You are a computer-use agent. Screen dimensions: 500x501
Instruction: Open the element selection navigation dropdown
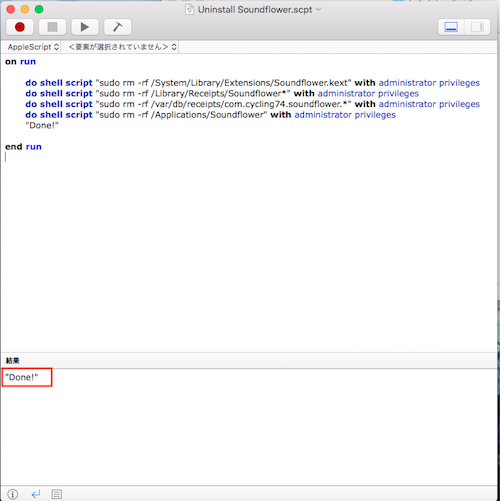pyautogui.click(x=122, y=47)
